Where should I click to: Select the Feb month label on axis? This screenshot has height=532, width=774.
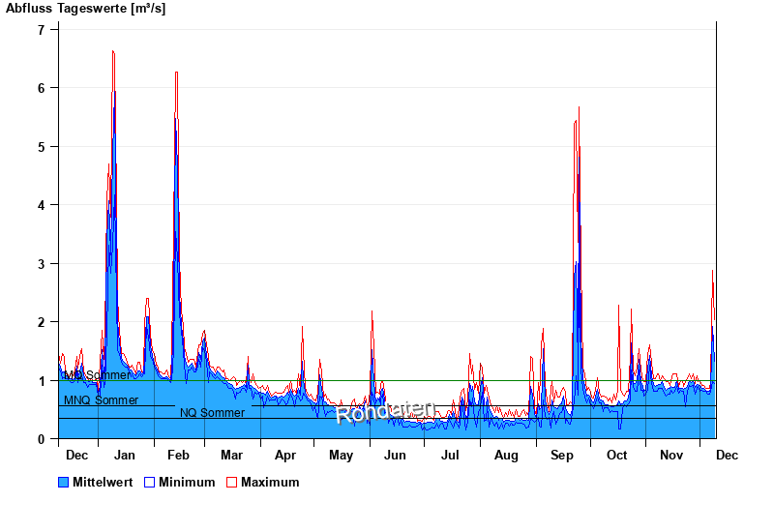[178, 455]
